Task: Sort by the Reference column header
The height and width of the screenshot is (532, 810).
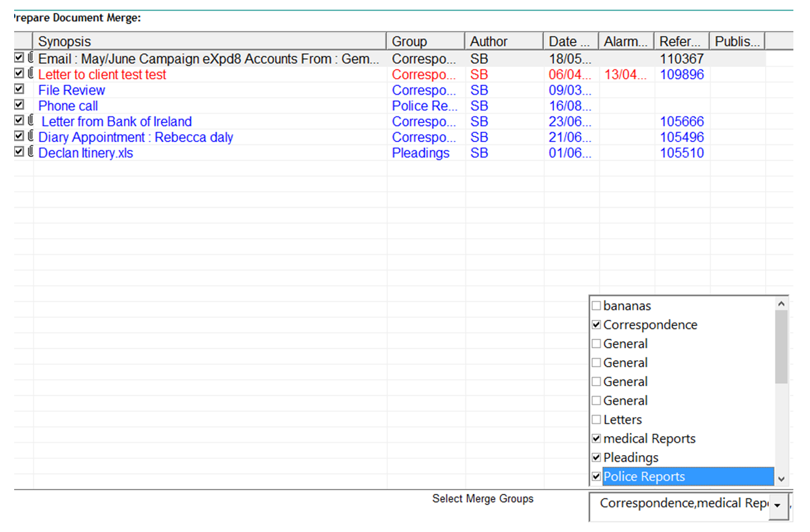Action: coord(682,41)
